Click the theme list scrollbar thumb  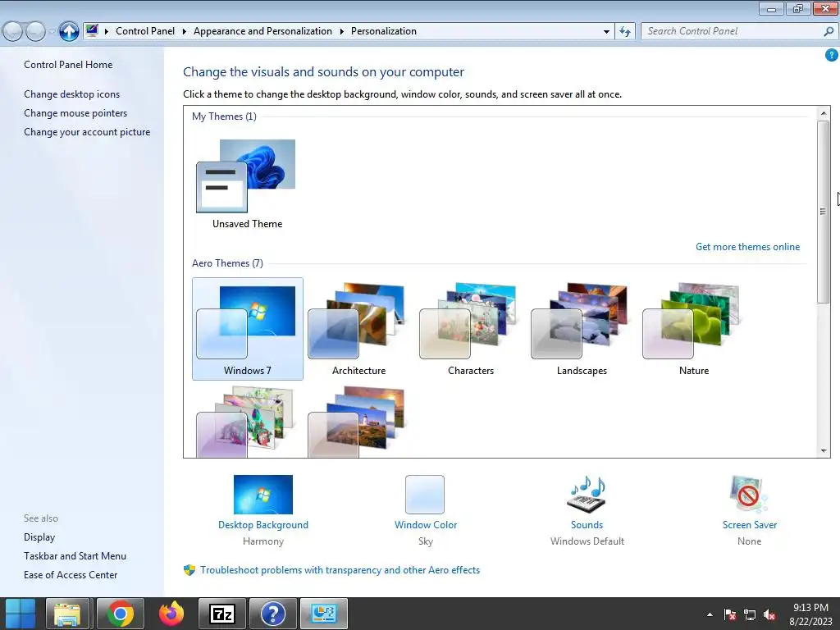823,212
